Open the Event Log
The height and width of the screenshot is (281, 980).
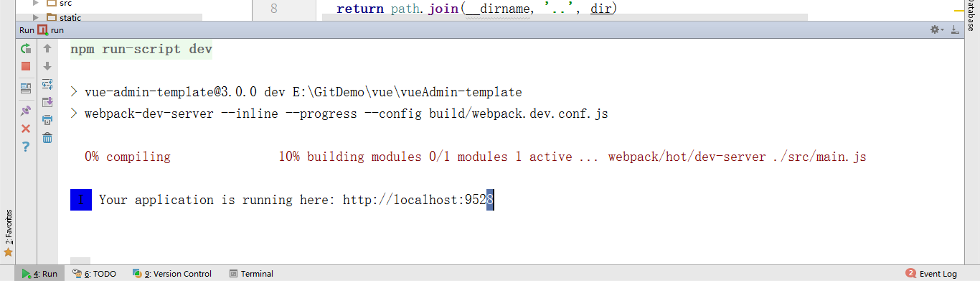pyautogui.click(x=932, y=273)
